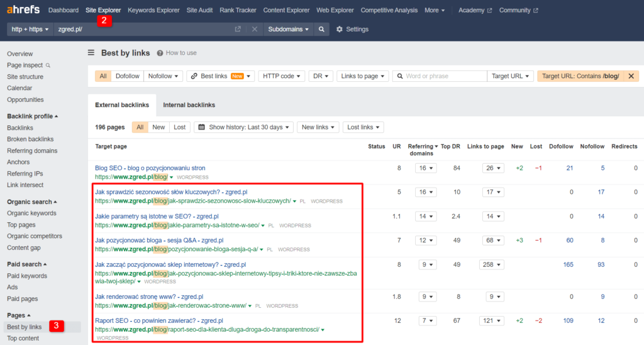Open the How to use help icon

(x=160, y=54)
